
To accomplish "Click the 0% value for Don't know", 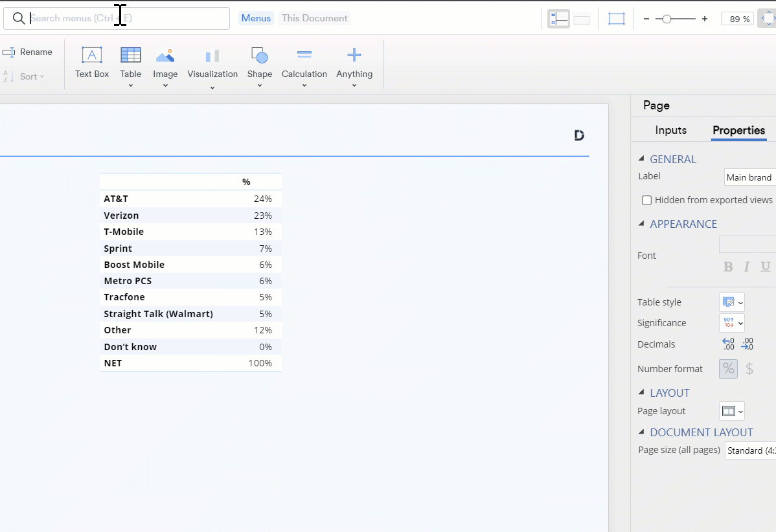I will click(266, 347).
